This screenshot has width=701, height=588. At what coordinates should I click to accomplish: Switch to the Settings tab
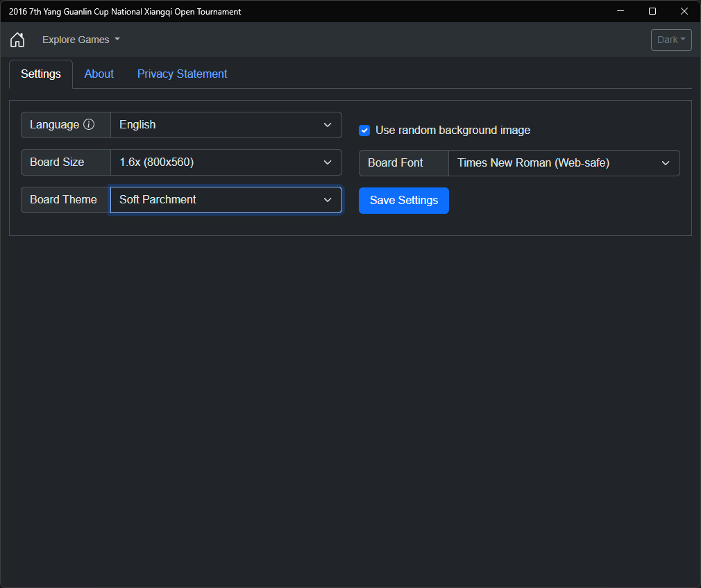click(x=41, y=74)
